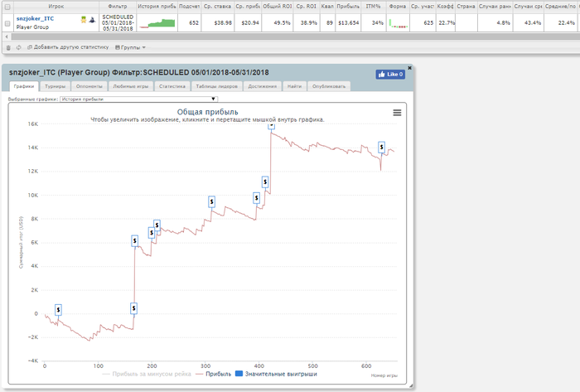Sort by the 'Фильтр' column header

point(118,7)
